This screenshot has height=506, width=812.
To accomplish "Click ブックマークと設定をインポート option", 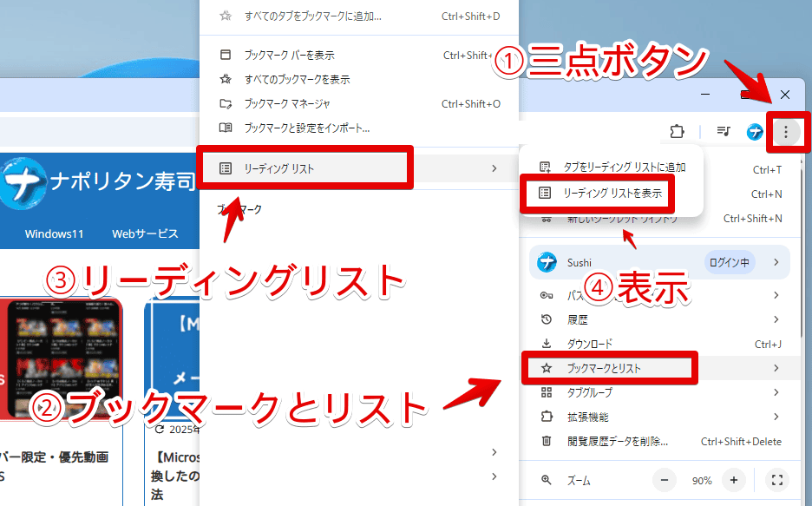I will click(x=306, y=128).
